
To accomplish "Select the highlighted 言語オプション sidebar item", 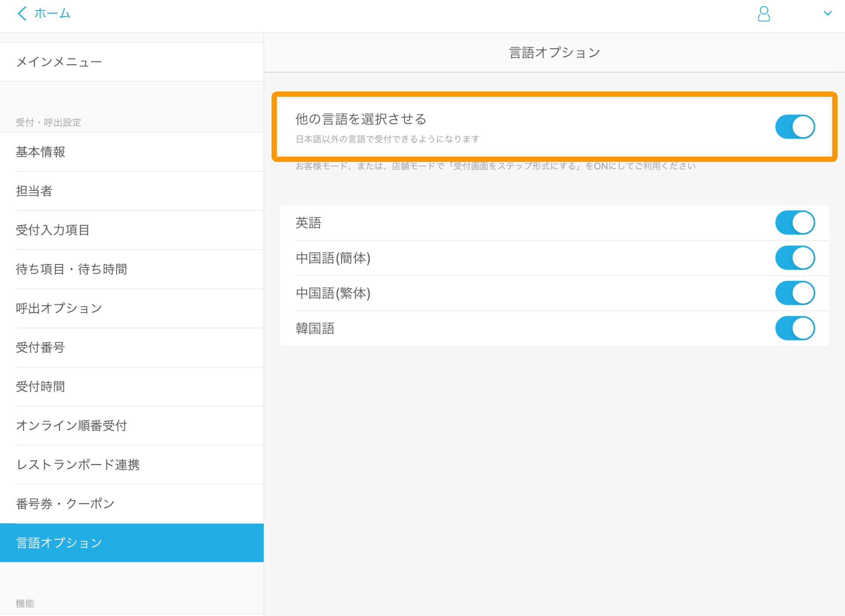I will click(x=132, y=543).
